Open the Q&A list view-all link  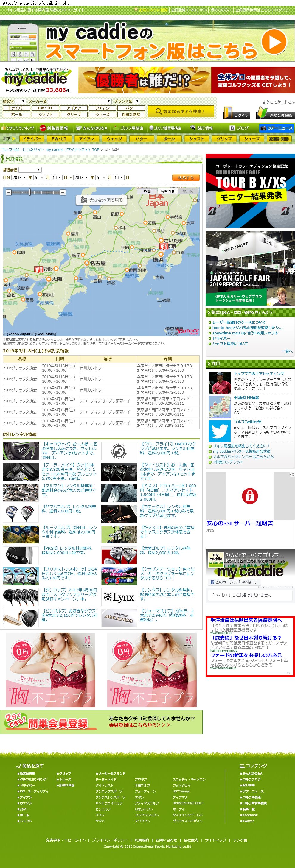(287, 351)
